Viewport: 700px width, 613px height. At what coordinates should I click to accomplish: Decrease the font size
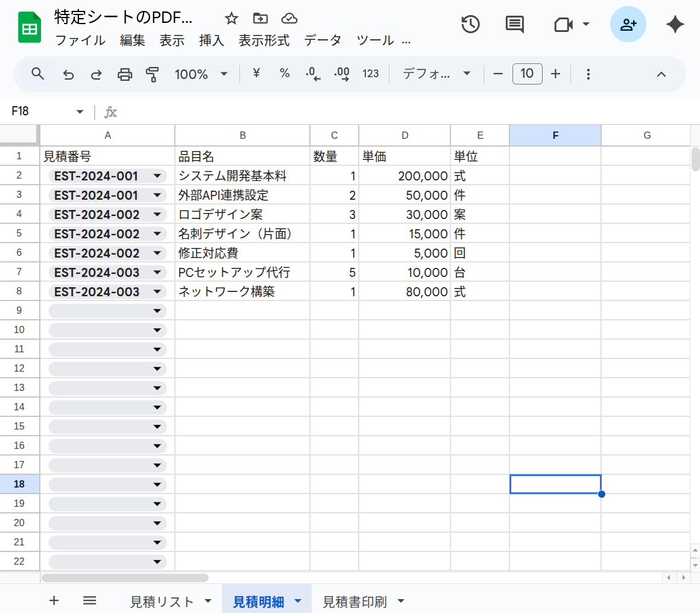click(x=498, y=74)
